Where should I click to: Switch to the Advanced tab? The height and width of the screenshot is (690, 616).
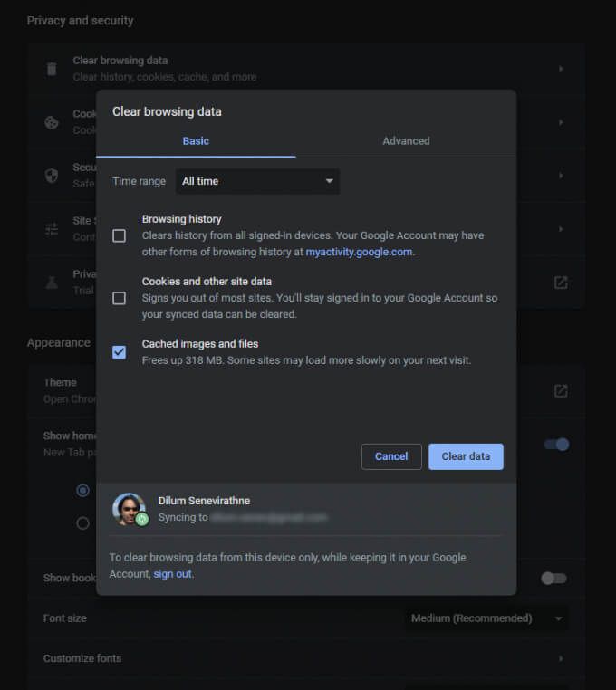[406, 141]
